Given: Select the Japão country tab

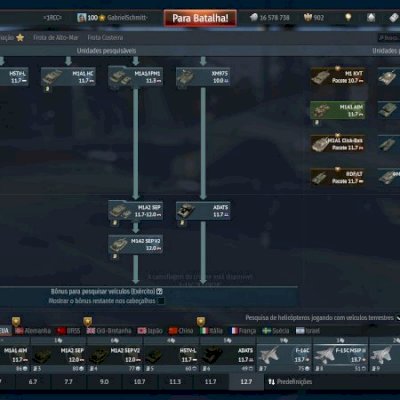Looking at the screenshot, I should click(150, 331).
